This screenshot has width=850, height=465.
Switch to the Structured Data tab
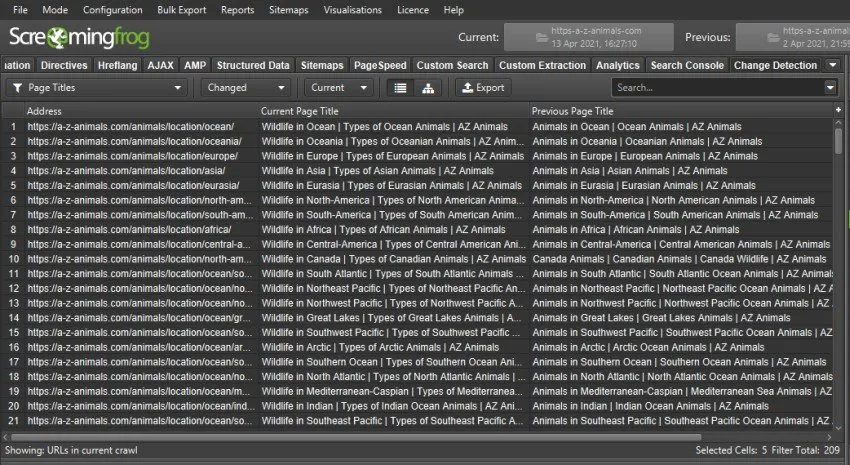click(253, 65)
